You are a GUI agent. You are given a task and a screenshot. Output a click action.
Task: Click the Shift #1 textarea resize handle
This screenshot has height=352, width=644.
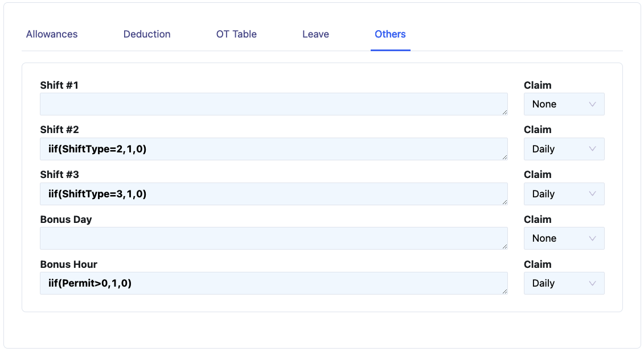click(x=504, y=112)
